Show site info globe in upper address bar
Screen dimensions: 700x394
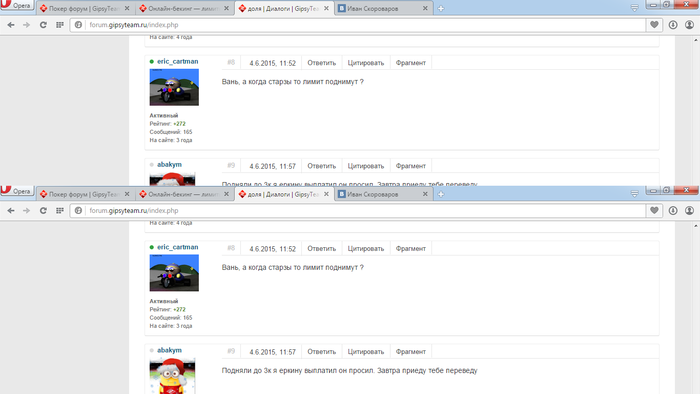tap(79, 25)
